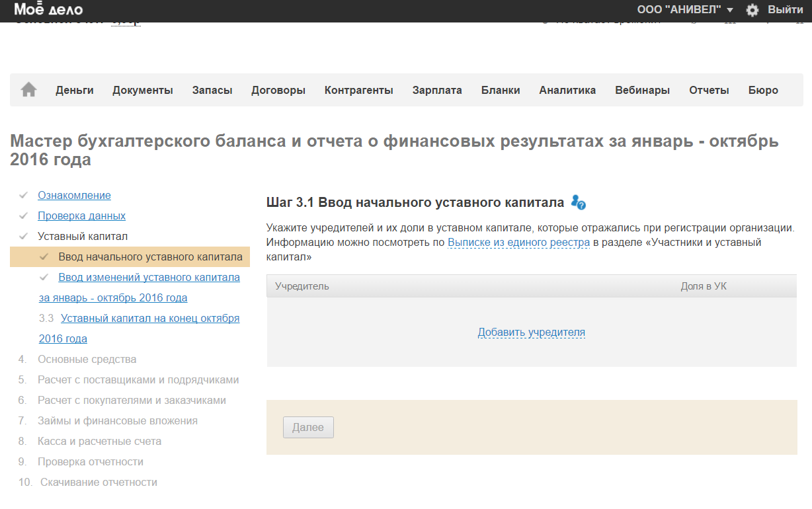
Task: Open the Аналитика menu
Action: pos(567,91)
